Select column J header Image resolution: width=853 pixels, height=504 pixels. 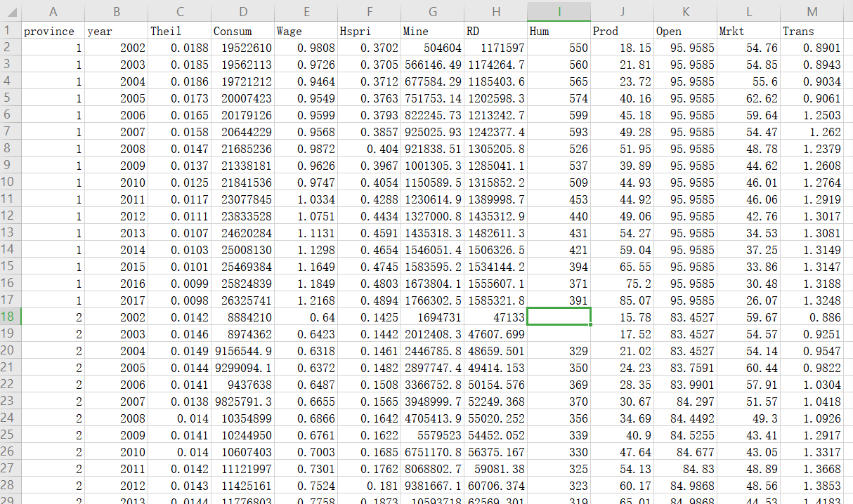(x=623, y=11)
